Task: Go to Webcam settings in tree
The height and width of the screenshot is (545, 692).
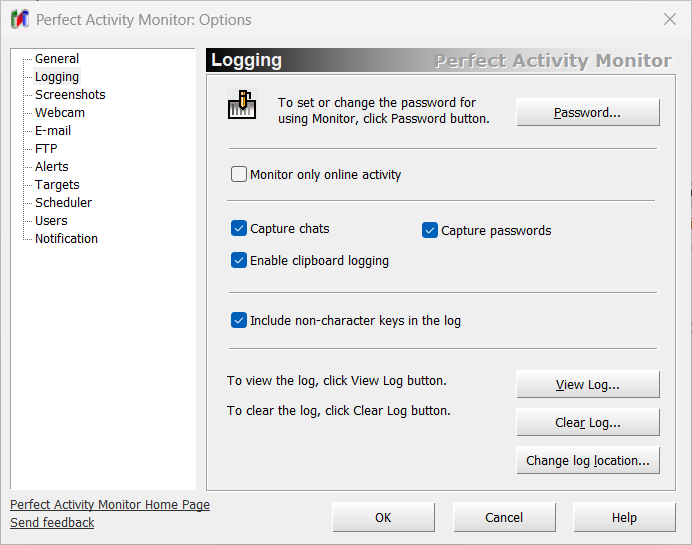Action: click(60, 113)
